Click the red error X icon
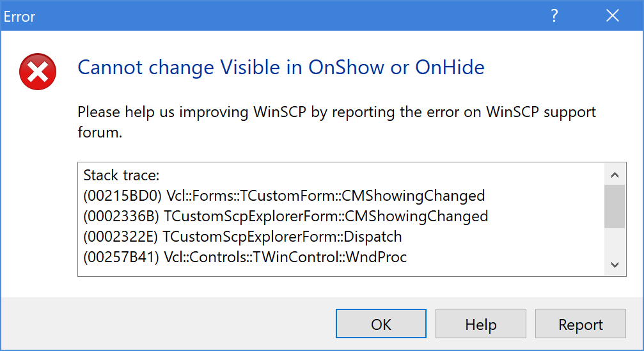This screenshot has width=644, height=351. click(x=38, y=71)
